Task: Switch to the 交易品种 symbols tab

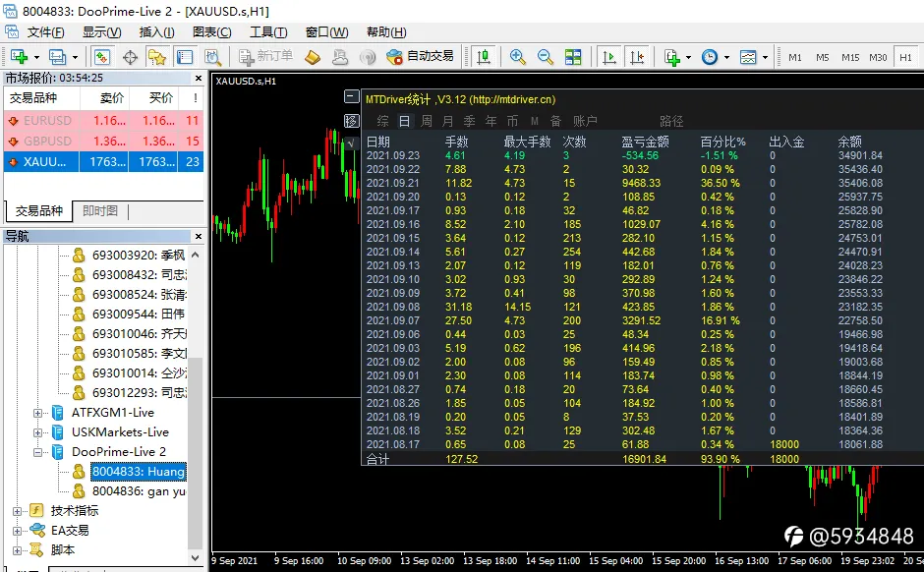Action: click(x=39, y=211)
